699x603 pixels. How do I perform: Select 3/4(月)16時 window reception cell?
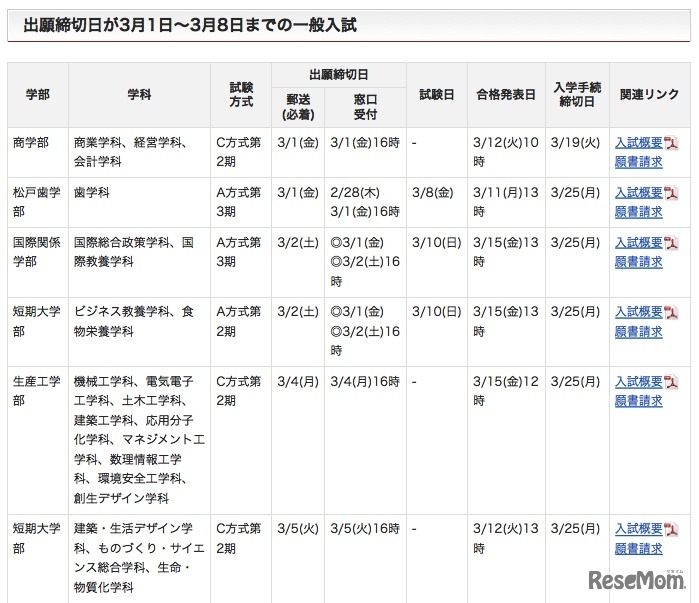(366, 440)
